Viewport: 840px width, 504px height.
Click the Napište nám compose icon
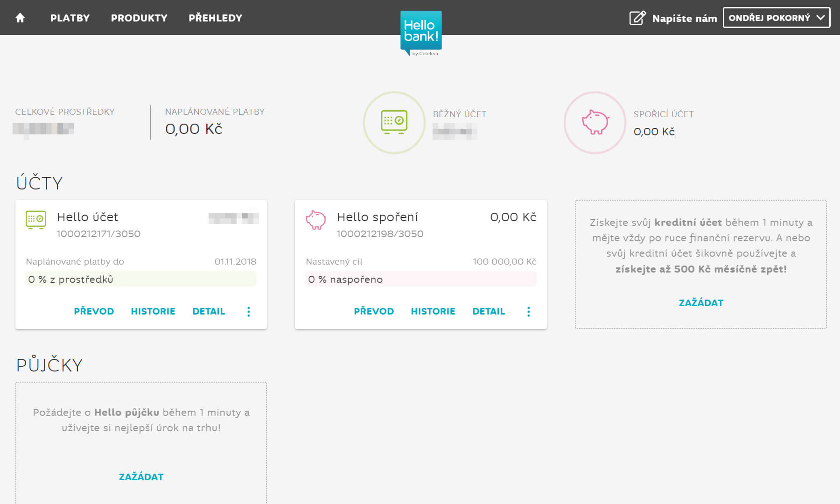[x=637, y=18]
